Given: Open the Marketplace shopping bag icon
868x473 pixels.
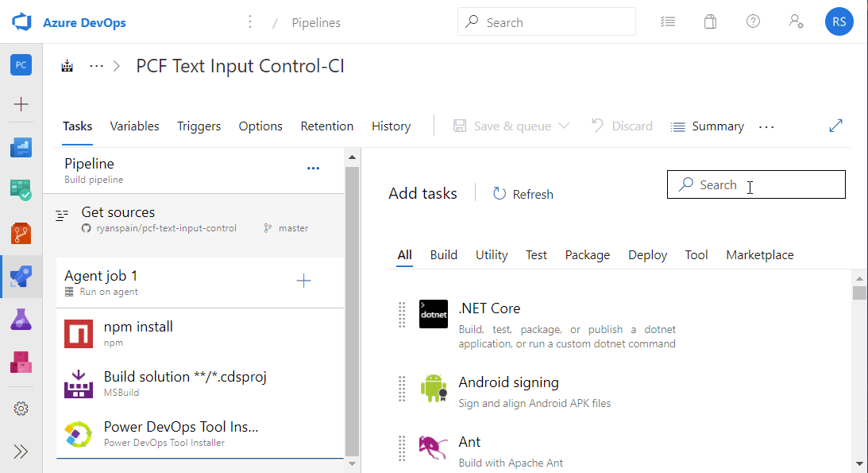Looking at the screenshot, I should pyautogui.click(x=710, y=21).
